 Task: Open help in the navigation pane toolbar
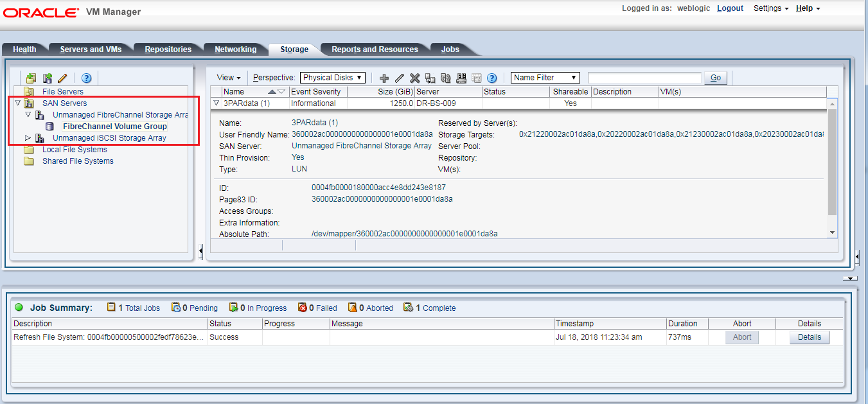[x=86, y=78]
